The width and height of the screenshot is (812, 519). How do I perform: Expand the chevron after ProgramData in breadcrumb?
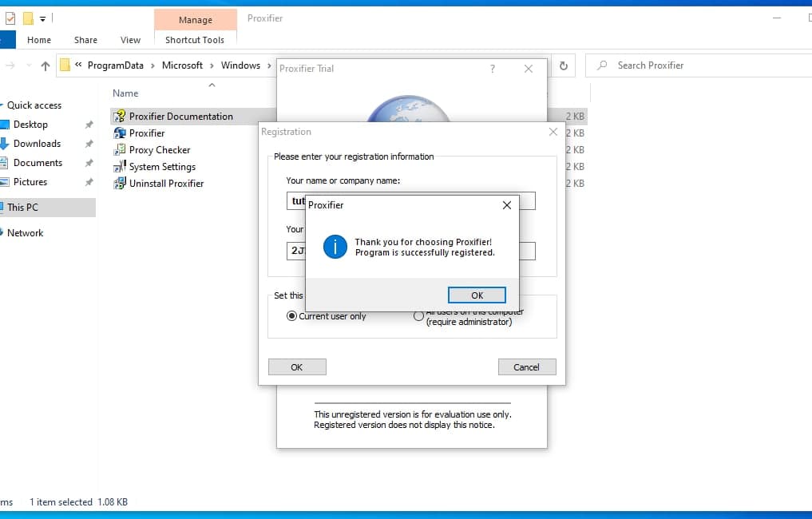coord(153,65)
